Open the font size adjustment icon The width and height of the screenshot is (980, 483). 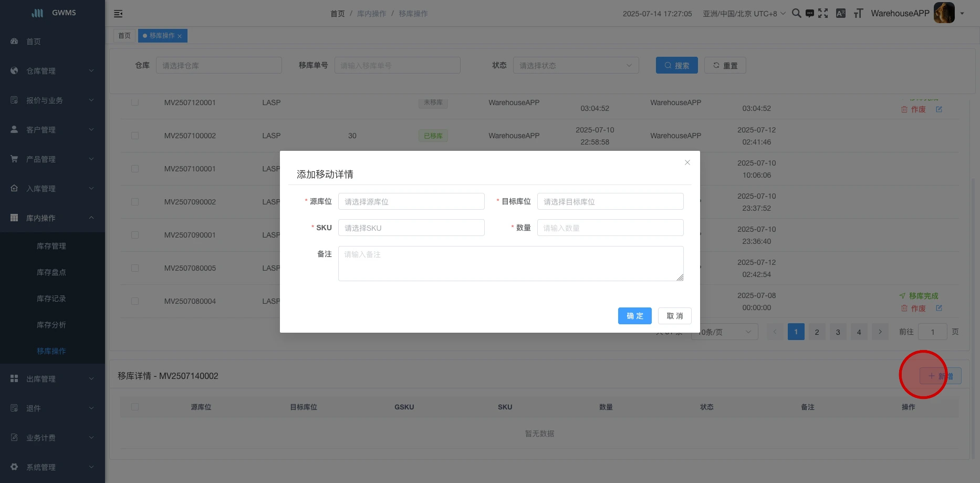coord(858,14)
